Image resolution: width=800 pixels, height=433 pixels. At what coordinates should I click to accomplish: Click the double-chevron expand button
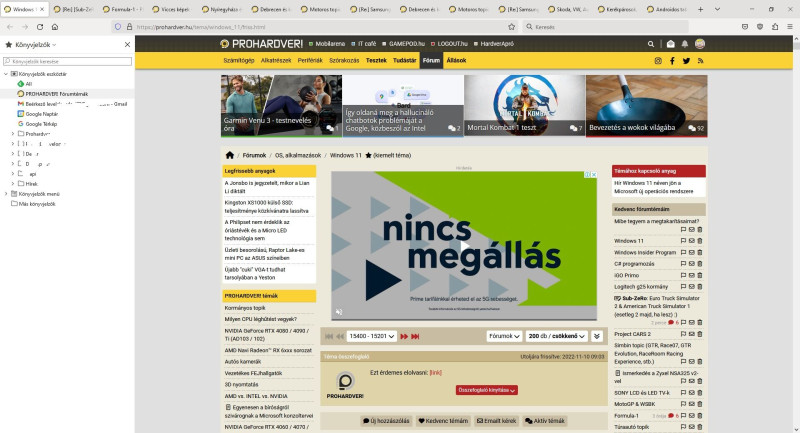[x=596, y=336]
